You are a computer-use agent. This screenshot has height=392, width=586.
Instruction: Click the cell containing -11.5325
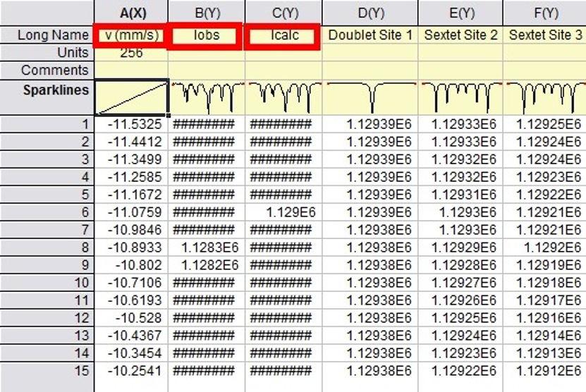[131, 124]
